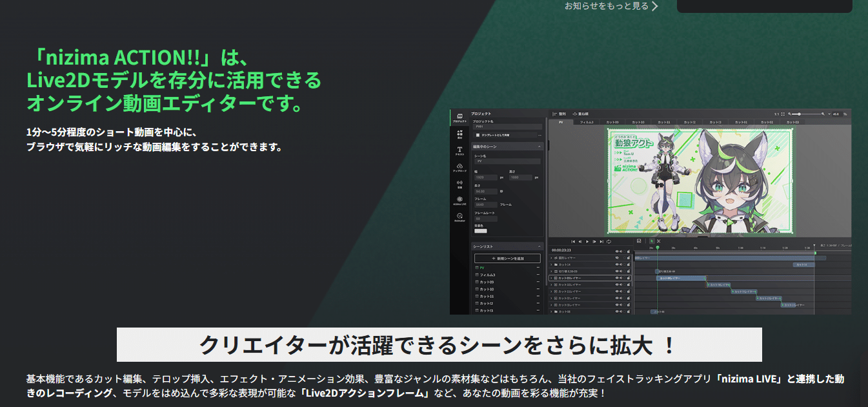Collapse the シーンリスト section

coord(540,247)
